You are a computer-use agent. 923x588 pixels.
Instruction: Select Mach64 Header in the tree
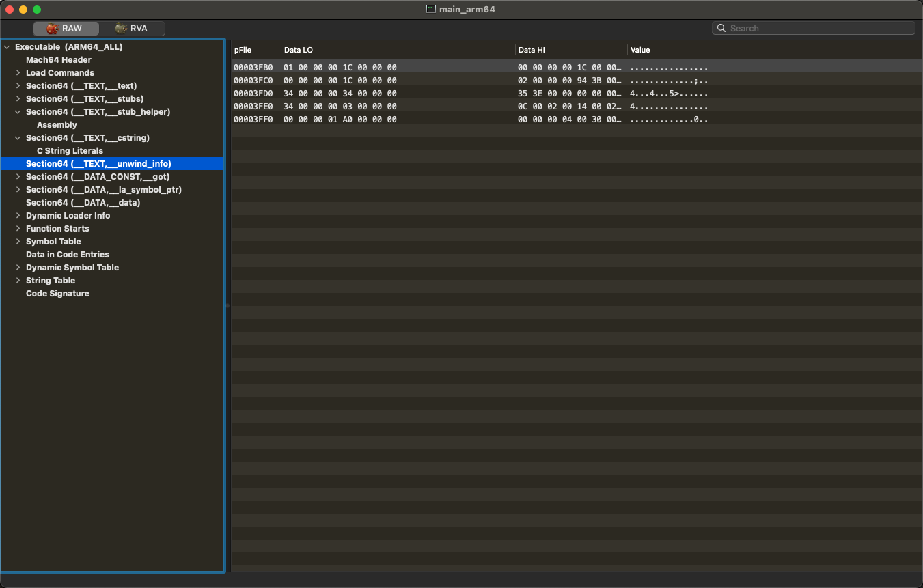coord(59,60)
